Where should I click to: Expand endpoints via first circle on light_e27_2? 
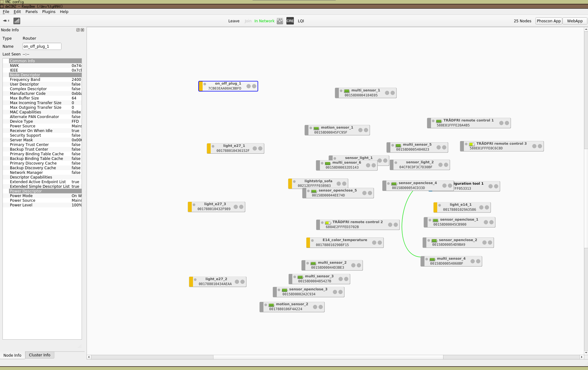point(237,282)
